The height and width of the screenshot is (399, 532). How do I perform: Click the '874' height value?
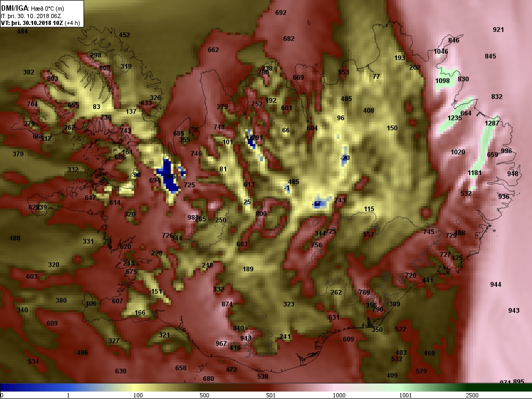point(227,304)
